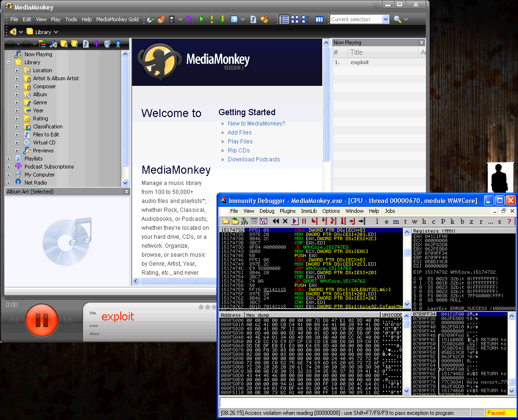Click the Step into icon in Immunity Debugger
Screen dimensions: 518x420
tap(315, 221)
